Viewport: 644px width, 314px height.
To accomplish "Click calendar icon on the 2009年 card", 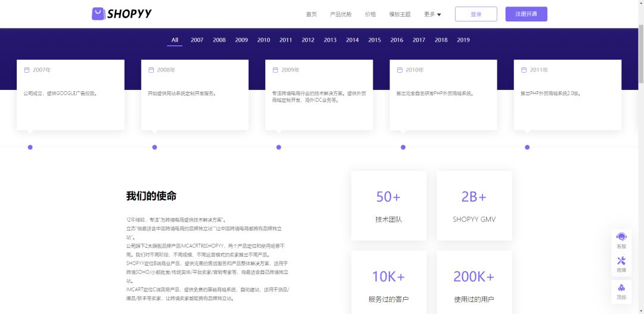I will 275,70.
